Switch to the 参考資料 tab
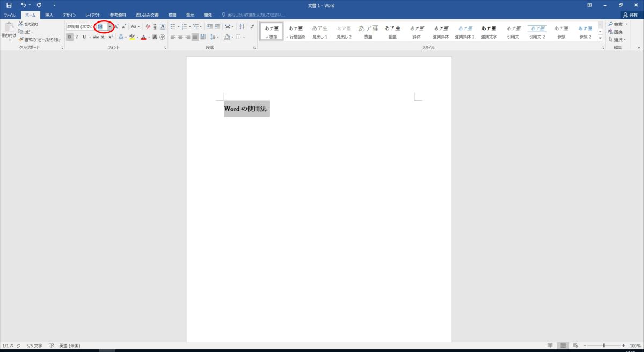The height and width of the screenshot is (352, 644). tap(118, 15)
